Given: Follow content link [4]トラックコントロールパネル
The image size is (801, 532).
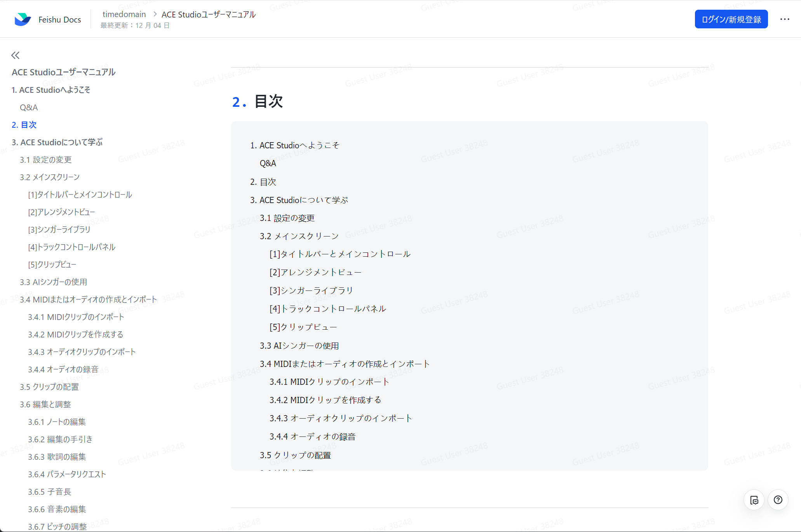Looking at the screenshot, I should click(328, 309).
